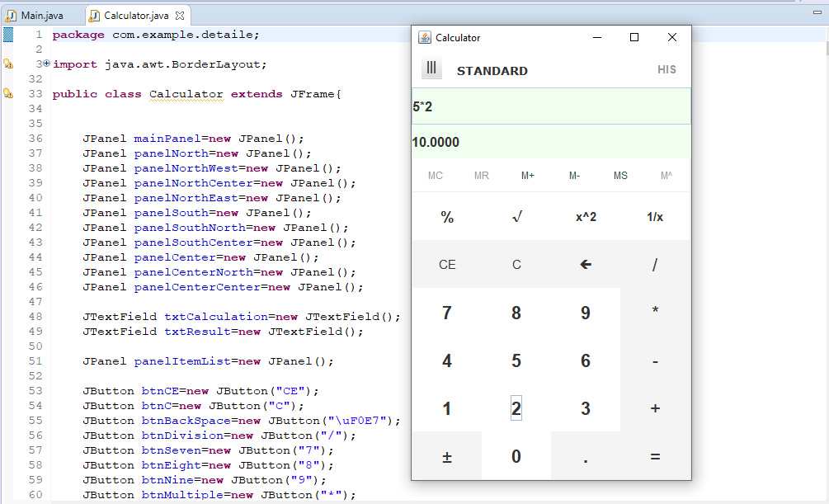Image resolution: width=829 pixels, height=504 pixels.
Task: Click the C clear button
Action: click(516, 265)
